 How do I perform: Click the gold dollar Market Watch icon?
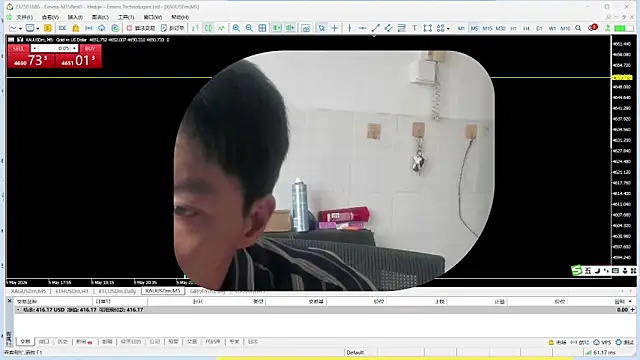(48, 28)
